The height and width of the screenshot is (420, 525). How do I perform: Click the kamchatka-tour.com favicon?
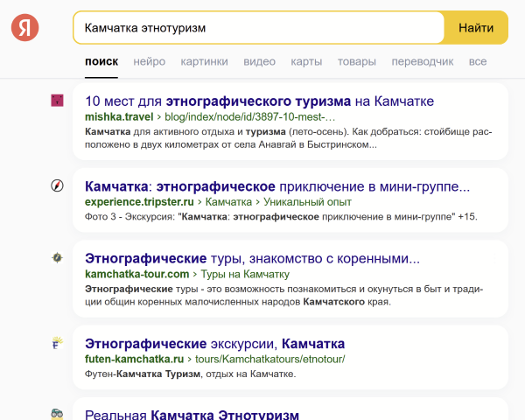pos(57,257)
